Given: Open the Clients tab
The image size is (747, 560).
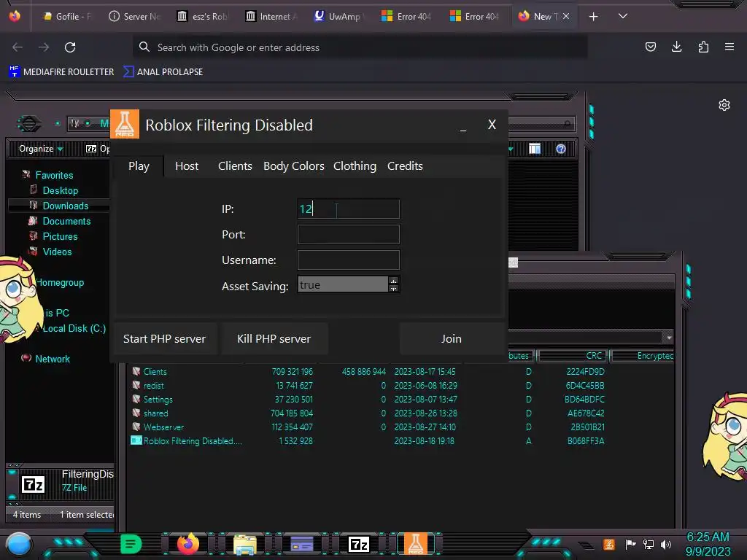Looking at the screenshot, I should pyautogui.click(x=235, y=166).
